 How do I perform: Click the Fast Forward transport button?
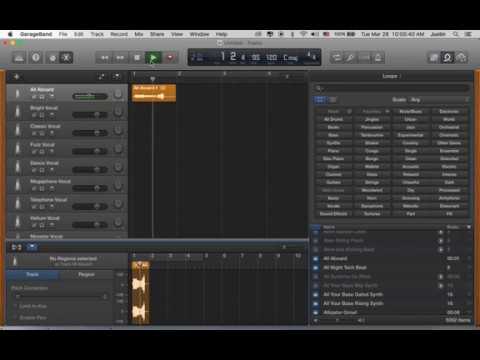click(x=120, y=58)
